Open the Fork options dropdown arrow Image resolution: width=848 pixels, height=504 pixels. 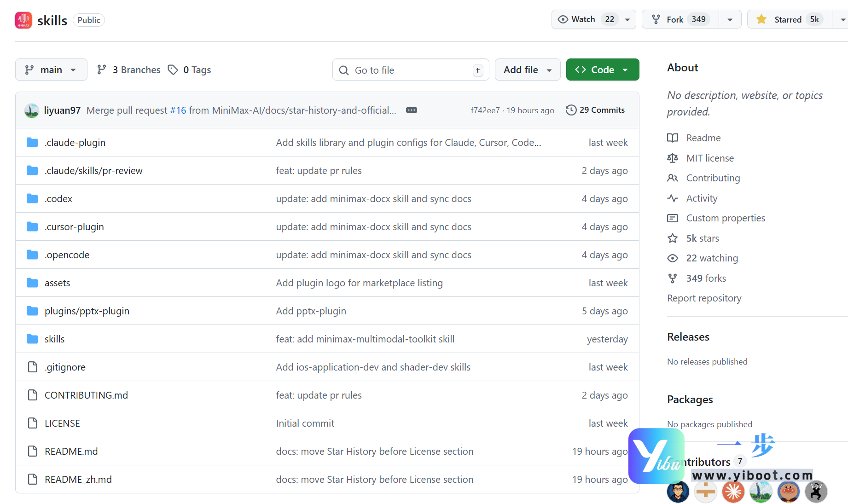[730, 19]
